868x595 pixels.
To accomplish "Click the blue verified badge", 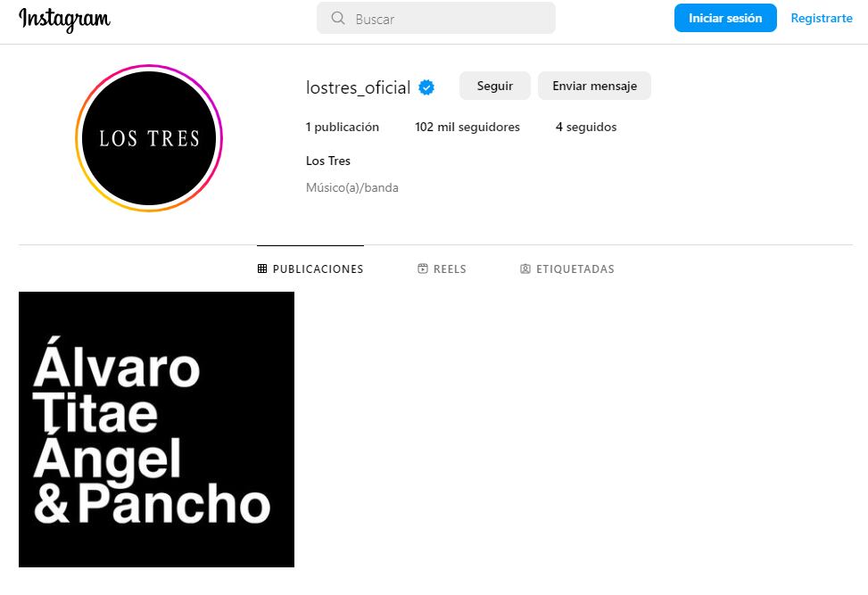I will point(426,87).
